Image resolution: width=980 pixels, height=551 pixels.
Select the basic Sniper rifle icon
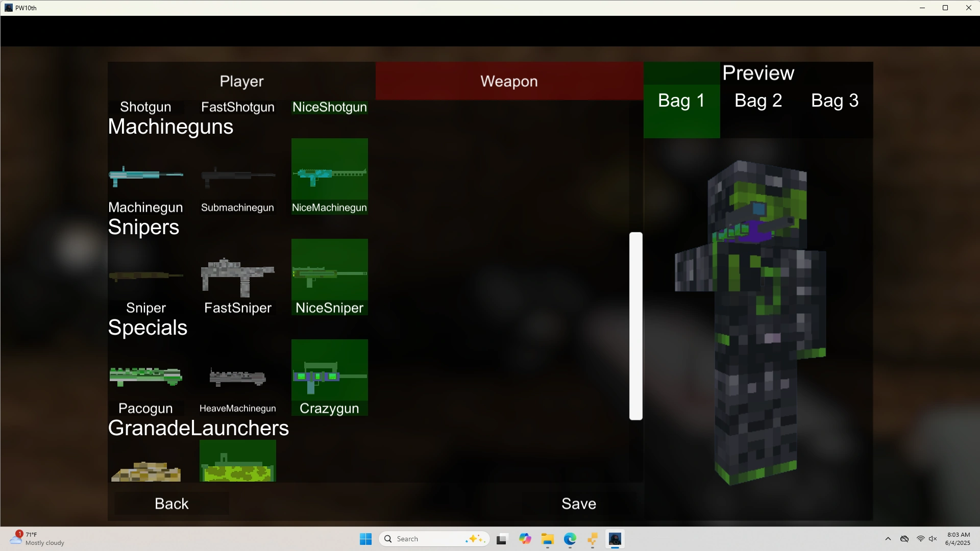point(145,276)
